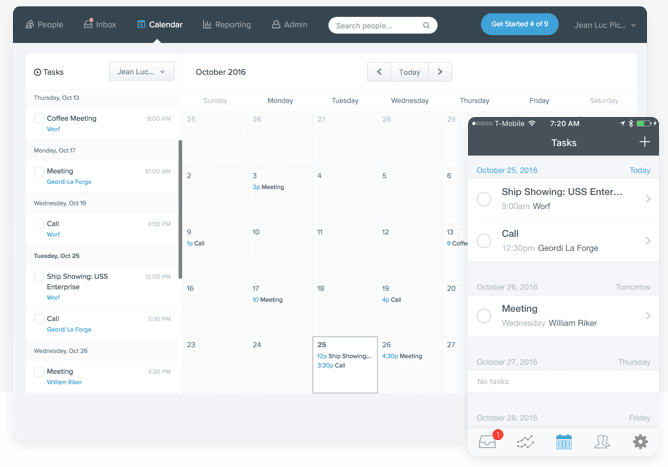
Task: Click the search magnifier icon
Action: coord(427,25)
